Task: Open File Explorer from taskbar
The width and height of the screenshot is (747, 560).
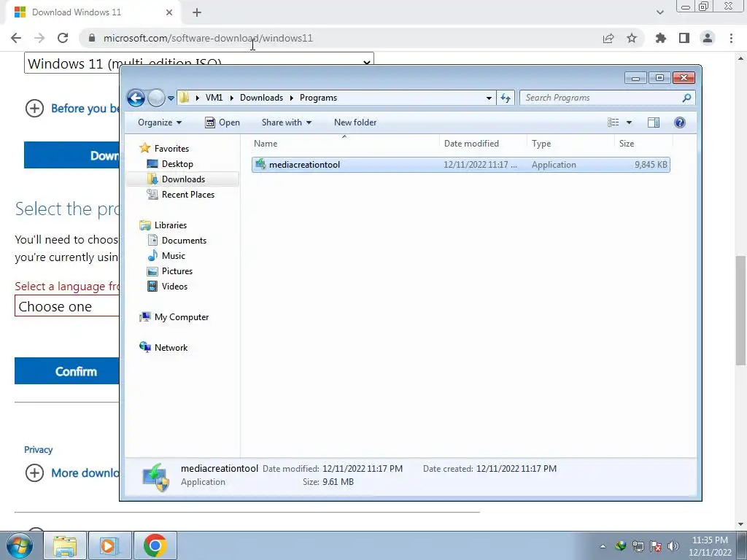Action: (65, 545)
